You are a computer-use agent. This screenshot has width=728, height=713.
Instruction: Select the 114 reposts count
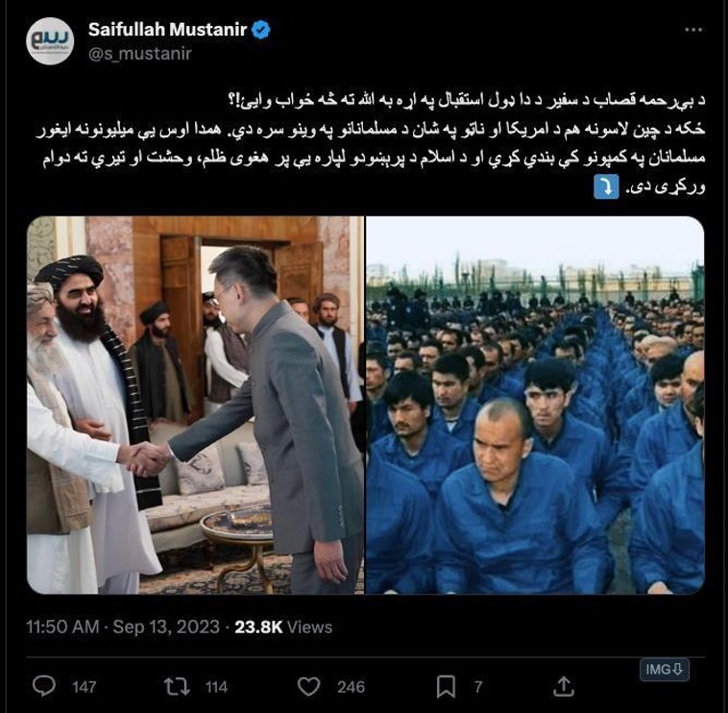click(x=216, y=687)
